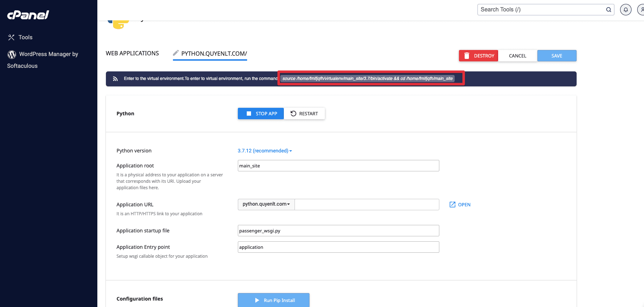Image resolution: width=644 pixels, height=307 pixels.
Task: Run Pip Install for configuration files
Action: 274,300
